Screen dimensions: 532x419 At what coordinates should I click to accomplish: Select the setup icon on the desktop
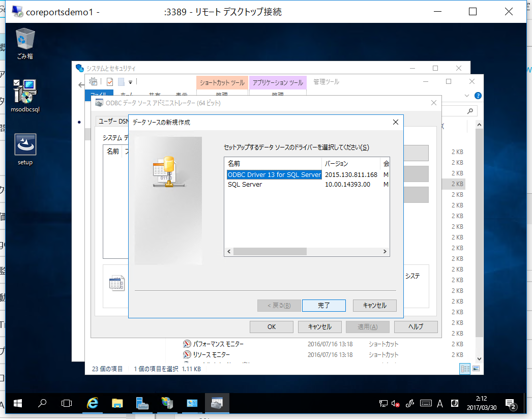click(x=25, y=149)
